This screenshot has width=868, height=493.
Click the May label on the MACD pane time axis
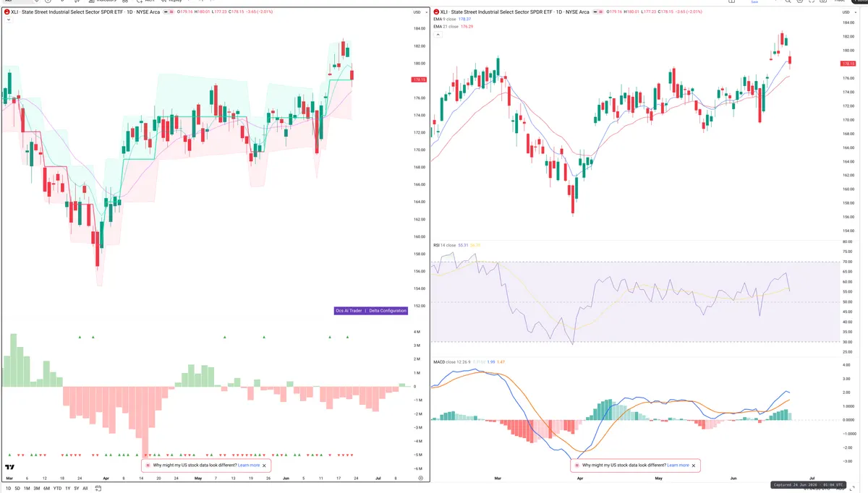pos(658,479)
